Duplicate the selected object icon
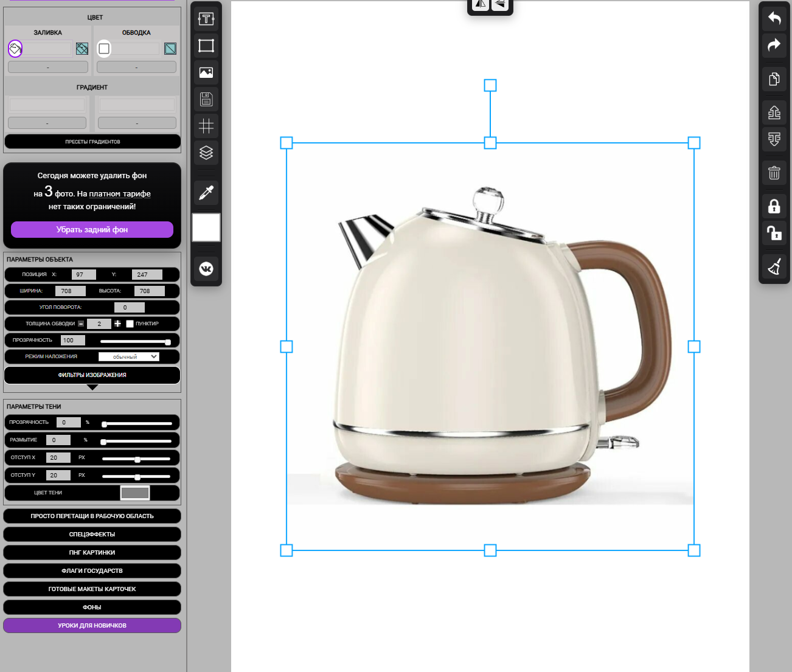The width and height of the screenshot is (792, 672). tap(774, 79)
